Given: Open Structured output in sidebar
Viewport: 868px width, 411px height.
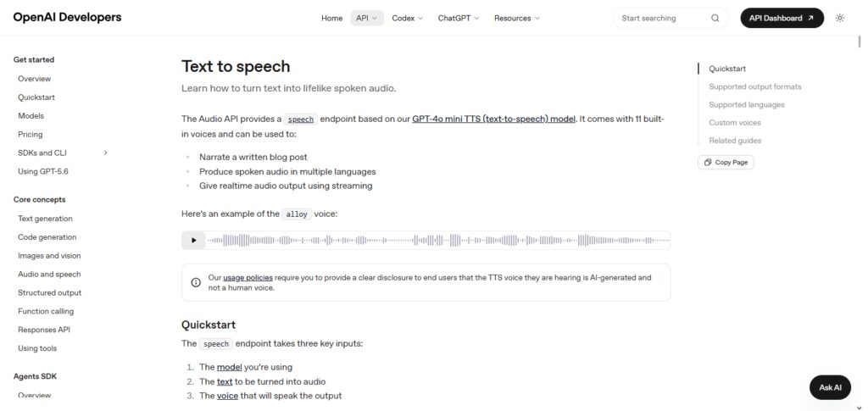Looking at the screenshot, I should 49,292.
